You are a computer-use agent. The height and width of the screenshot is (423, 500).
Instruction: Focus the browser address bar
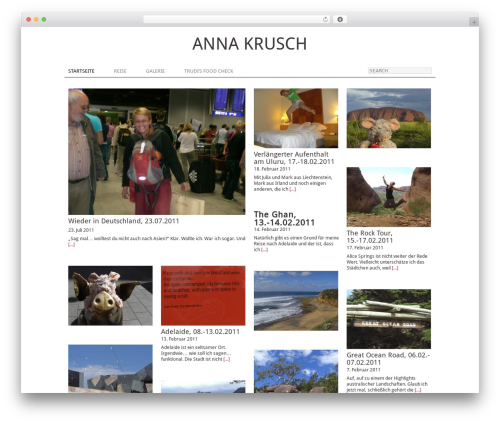tap(236, 20)
